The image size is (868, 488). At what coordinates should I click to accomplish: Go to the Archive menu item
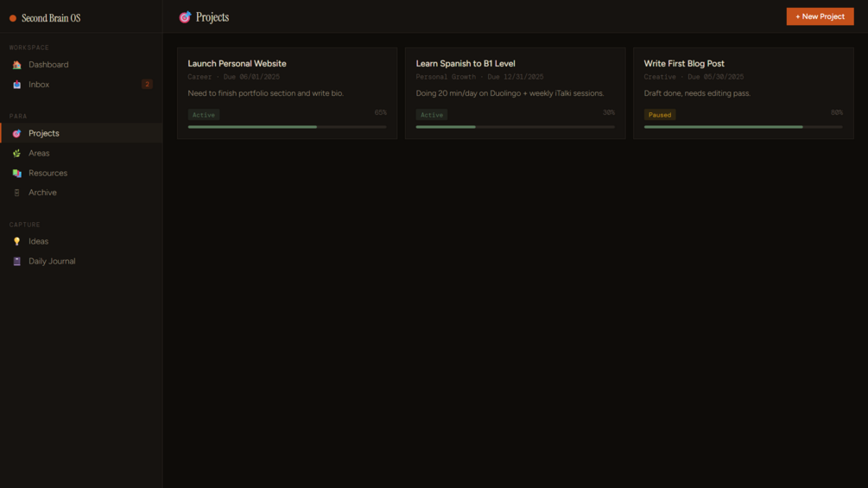(81, 193)
